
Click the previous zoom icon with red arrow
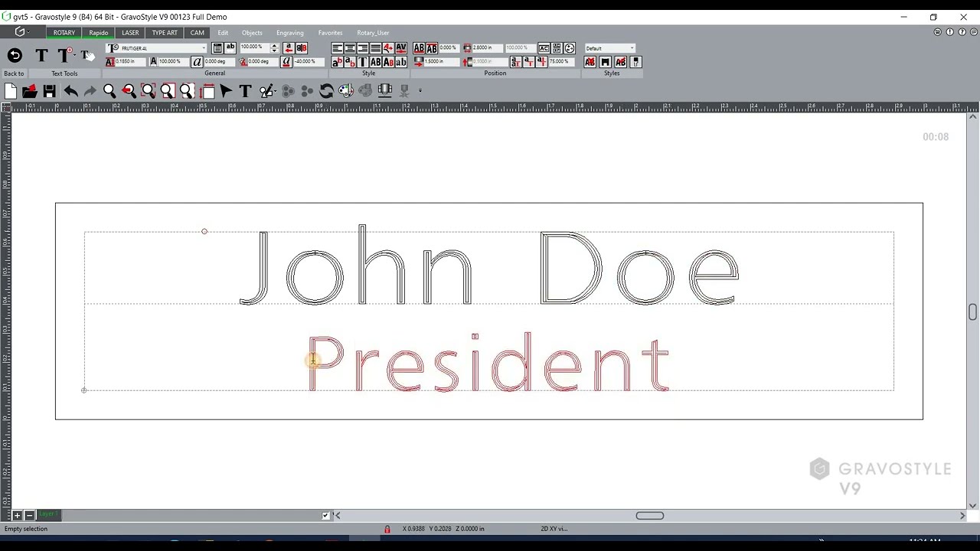coord(129,91)
